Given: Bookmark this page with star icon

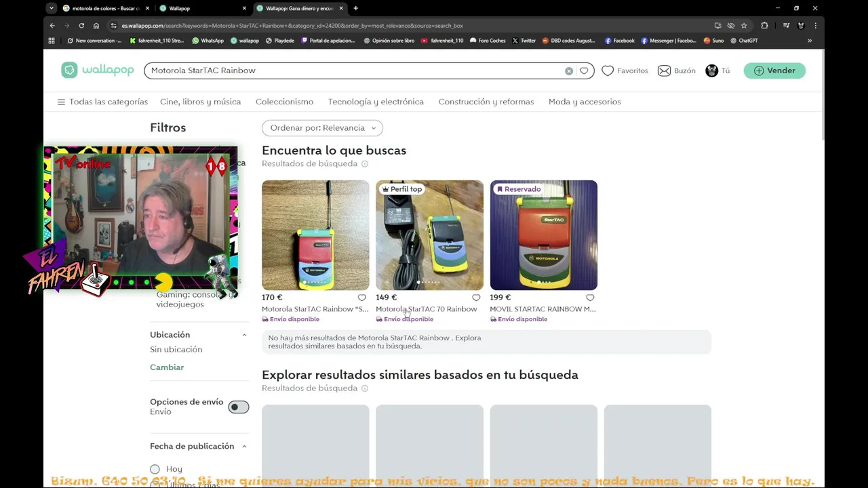Looking at the screenshot, I should coord(744,26).
